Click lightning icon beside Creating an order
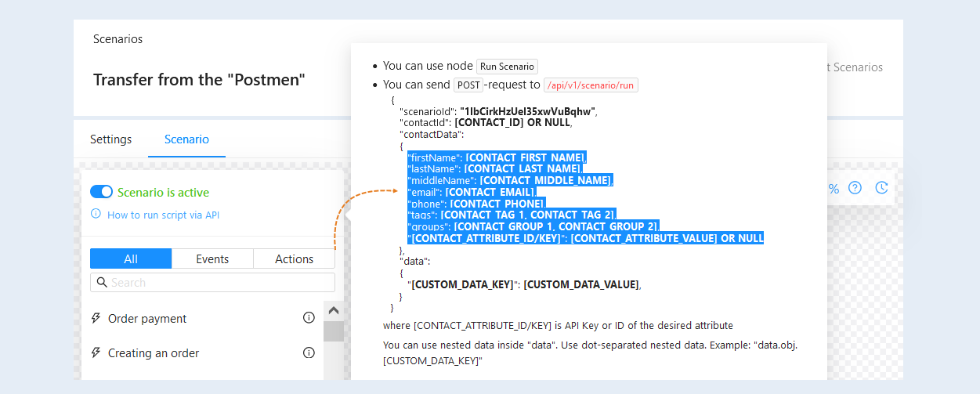Image resolution: width=980 pixels, height=394 pixels. [x=96, y=352]
